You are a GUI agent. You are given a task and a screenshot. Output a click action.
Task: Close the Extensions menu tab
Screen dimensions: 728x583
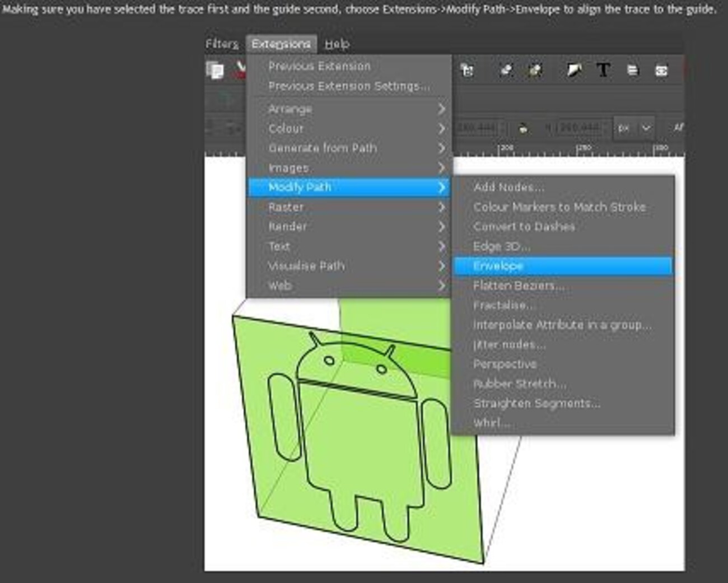281,44
